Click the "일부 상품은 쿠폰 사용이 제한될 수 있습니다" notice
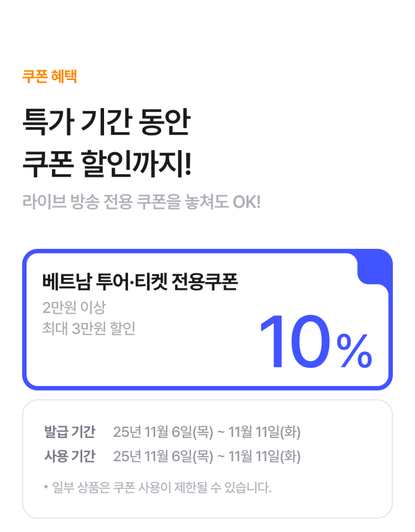The image size is (415, 532). pos(162,488)
